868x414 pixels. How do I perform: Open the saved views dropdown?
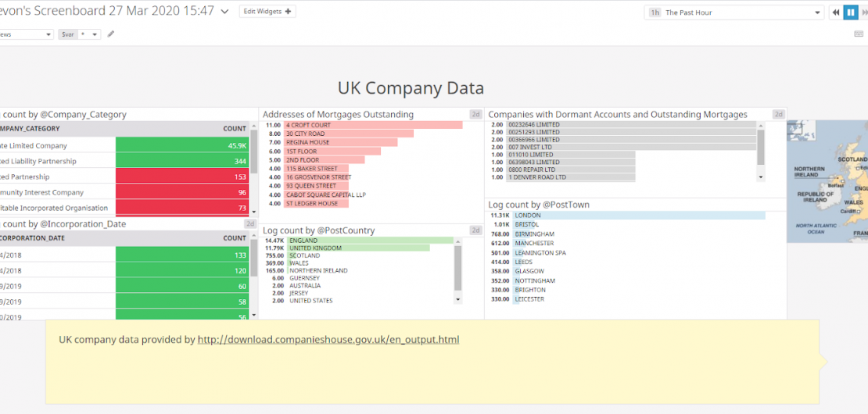click(x=25, y=34)
